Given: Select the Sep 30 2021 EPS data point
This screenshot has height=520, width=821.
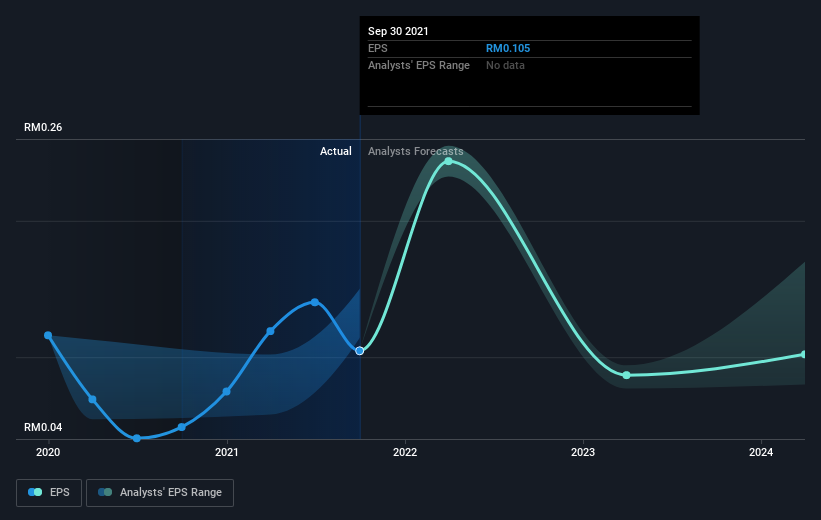Looking at the screenshot, I should (360, 351).
